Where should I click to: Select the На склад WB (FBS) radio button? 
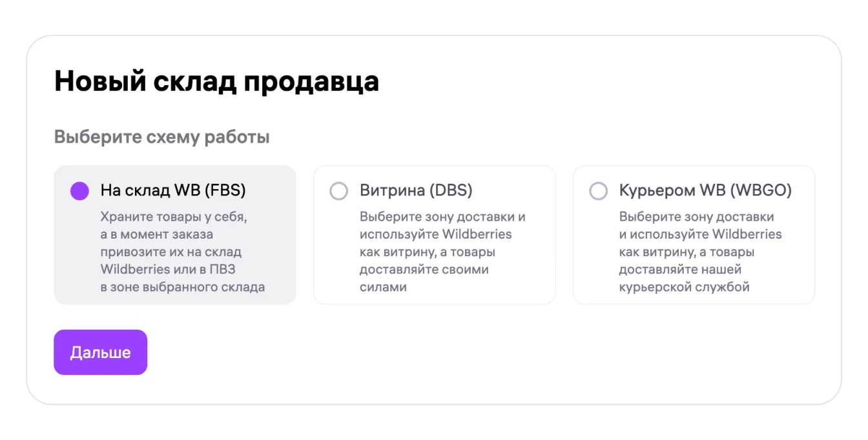coord(79,191)
